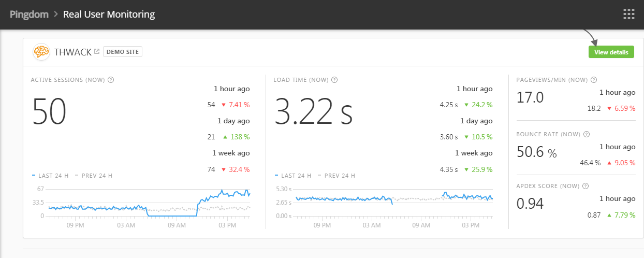Click help icon beside Load Time
This screenshot has width=644, height=258.
334,80
